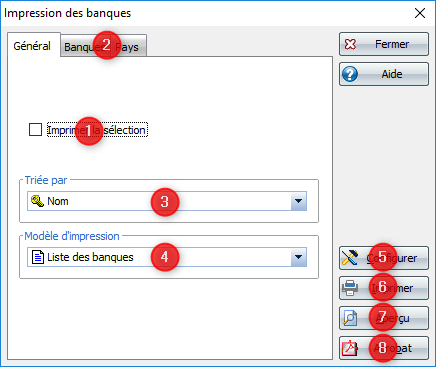The image size is (436, 367).
Task: Click the red X icon on Fermer button
Action: 350,44
